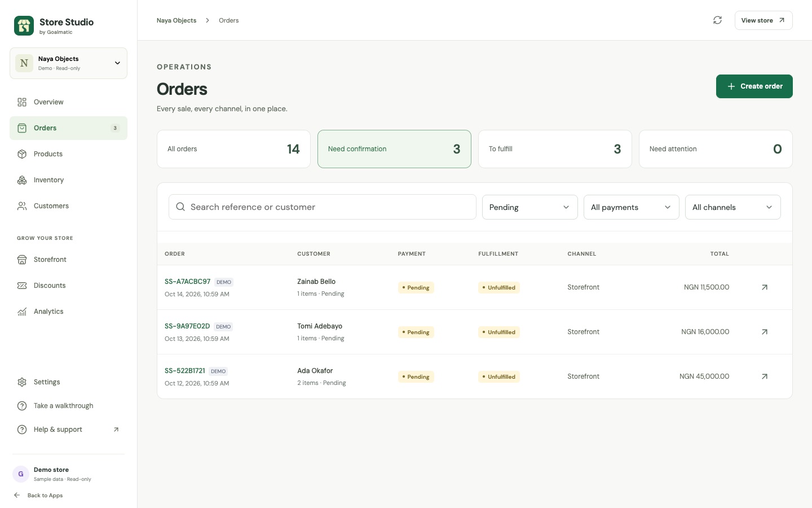
Task: Open Storefront in the sidebar
Action: click(x=68, y=260)
